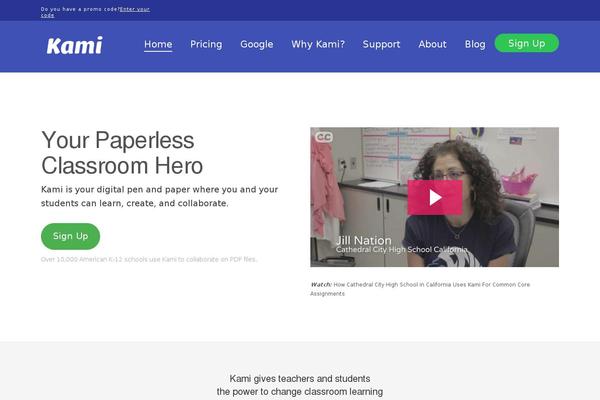The image size is (600, 400).
Task: Play the Jill Nation video
Action: (435, 198)
